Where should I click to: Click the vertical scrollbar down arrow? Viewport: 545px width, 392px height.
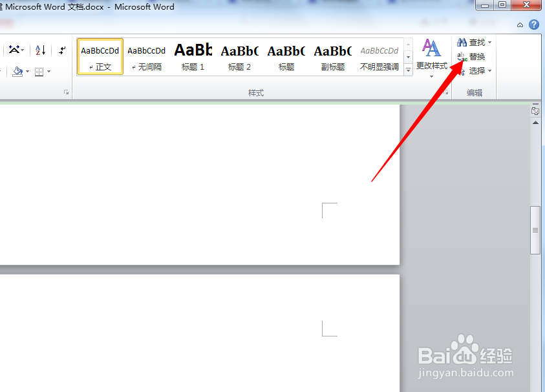tap(536, 387)
